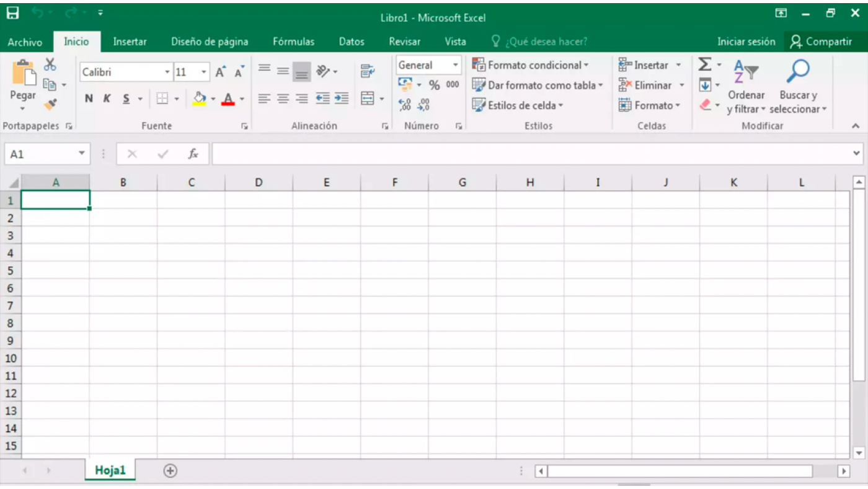Expand the formula bar

point(857,153)
